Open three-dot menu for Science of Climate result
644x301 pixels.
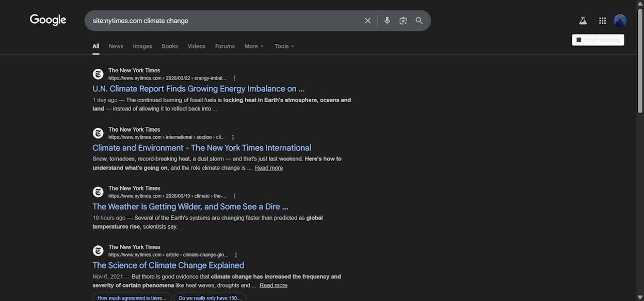point(236,255)
